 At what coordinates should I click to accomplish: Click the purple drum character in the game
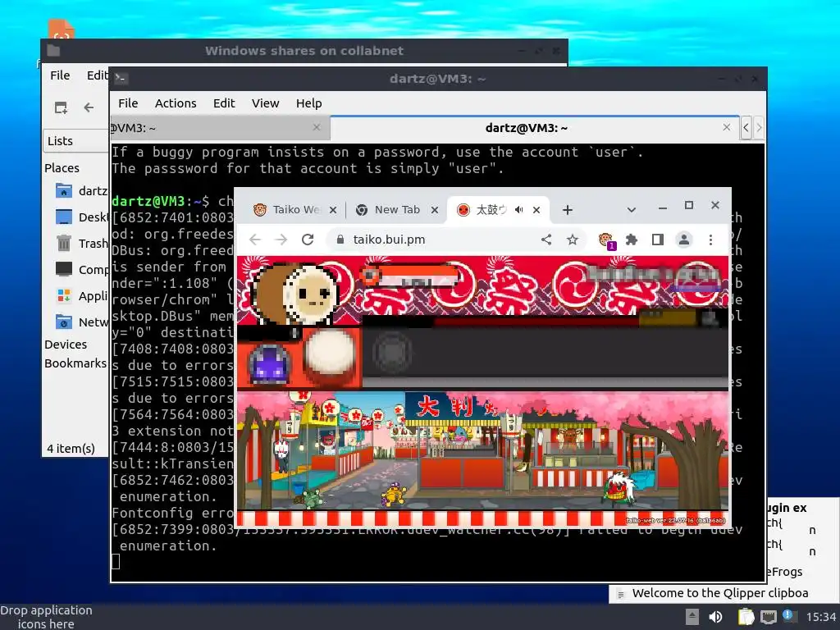pos(269,363)
